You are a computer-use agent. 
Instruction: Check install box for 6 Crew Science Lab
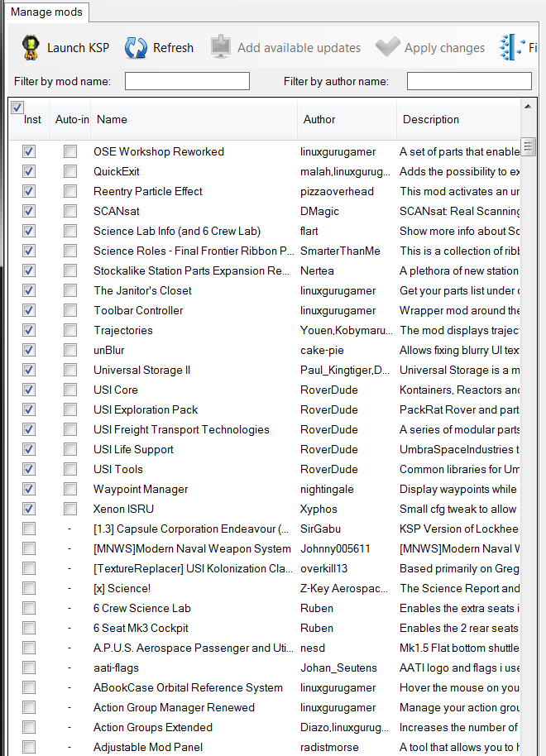[x=29, y=608]
